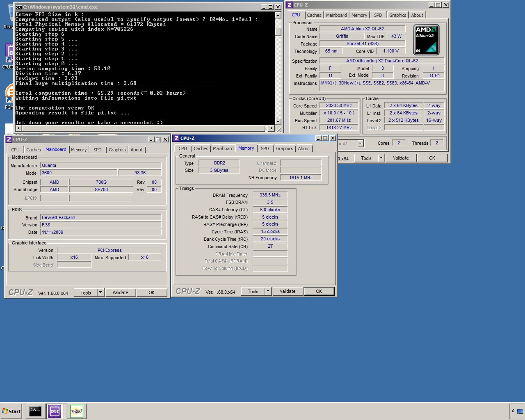Minimize the cmd.exe window

click(x=264, y=7)
